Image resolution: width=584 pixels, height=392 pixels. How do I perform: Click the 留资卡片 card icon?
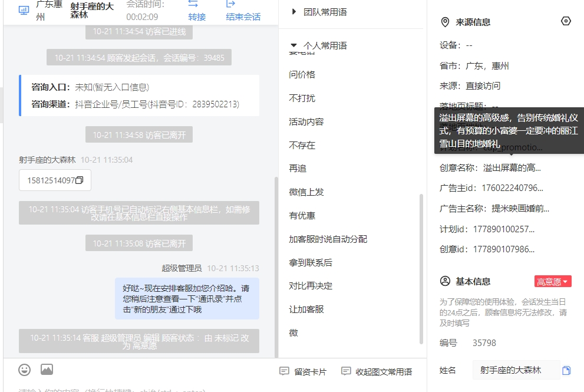pyautogui.click(x=284, y=371)
